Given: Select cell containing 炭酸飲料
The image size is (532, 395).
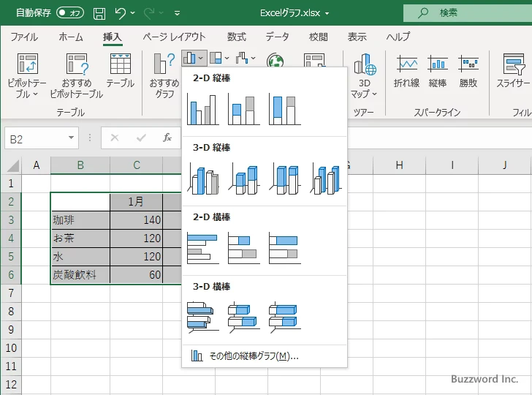Looking at the screenshot, I should (x=80, y=275).
